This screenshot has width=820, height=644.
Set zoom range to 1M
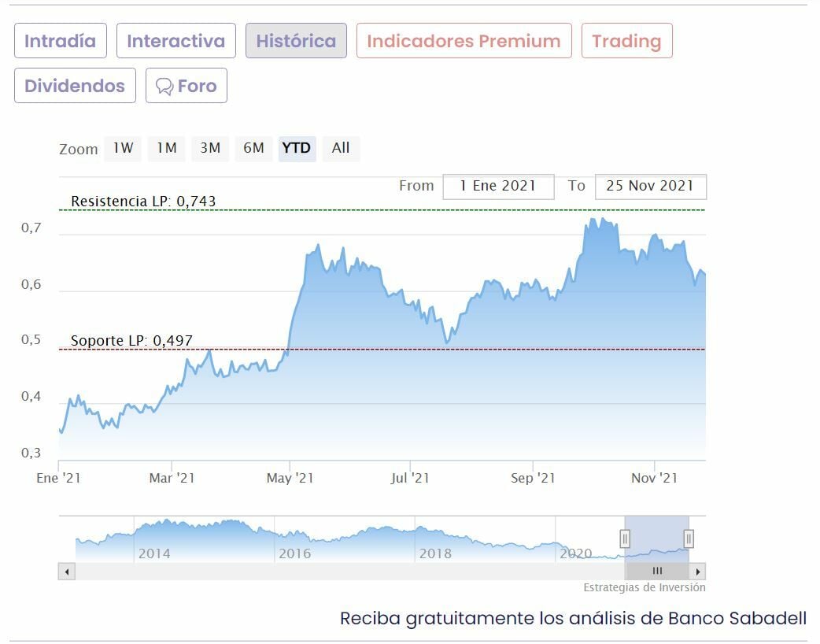point(166,148)
